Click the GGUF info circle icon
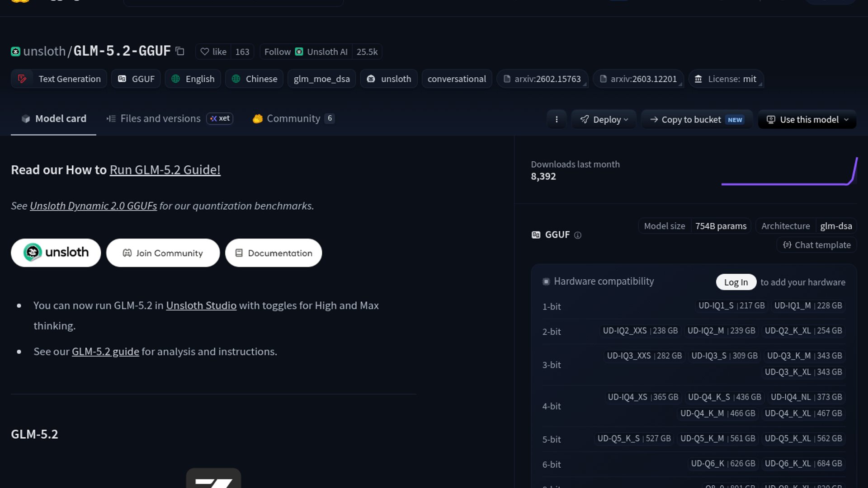Viewport: 868px width, 488px height. (x=577, y=235)
